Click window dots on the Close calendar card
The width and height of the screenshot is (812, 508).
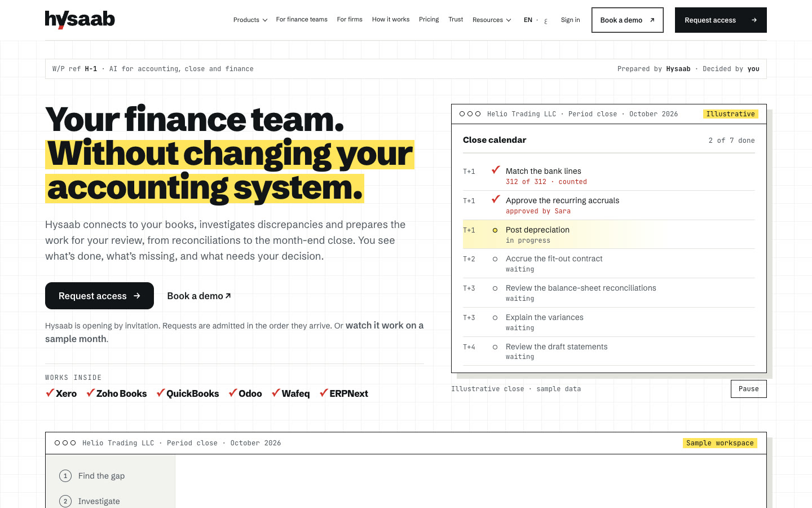(470, 114)
